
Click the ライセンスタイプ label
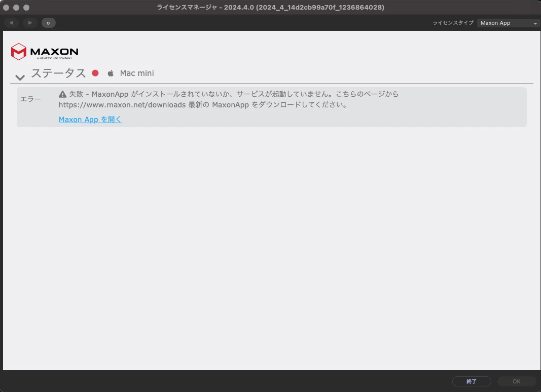pyautogui.click(x=453, y=23)
